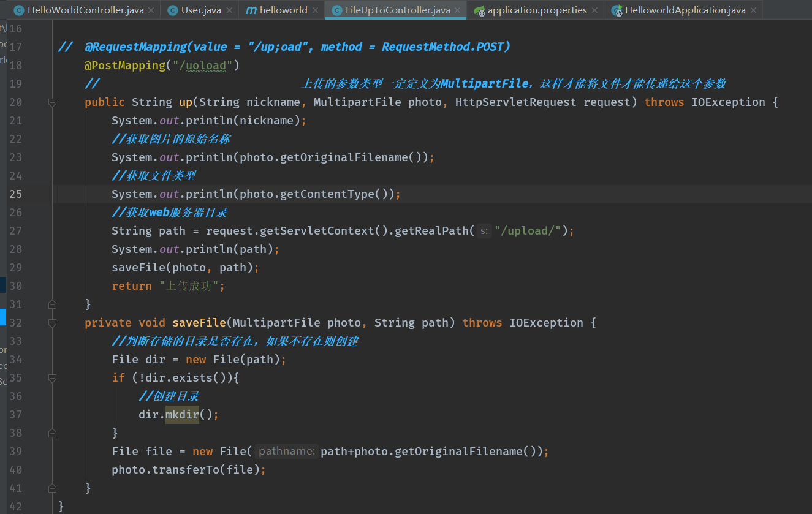Click the //创建目录 comment
Screen dimensions: 812x514
169,396
